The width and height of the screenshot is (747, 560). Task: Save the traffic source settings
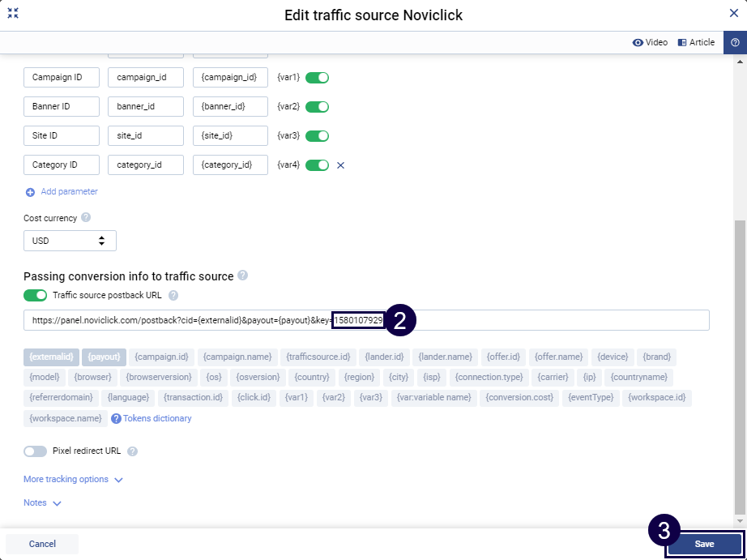(x=704, y=544)
